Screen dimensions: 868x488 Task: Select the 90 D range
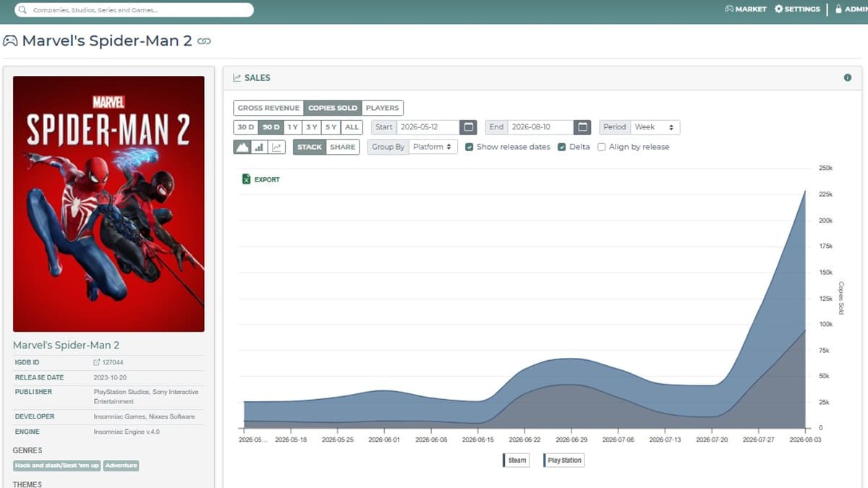[x=271, y=127]
